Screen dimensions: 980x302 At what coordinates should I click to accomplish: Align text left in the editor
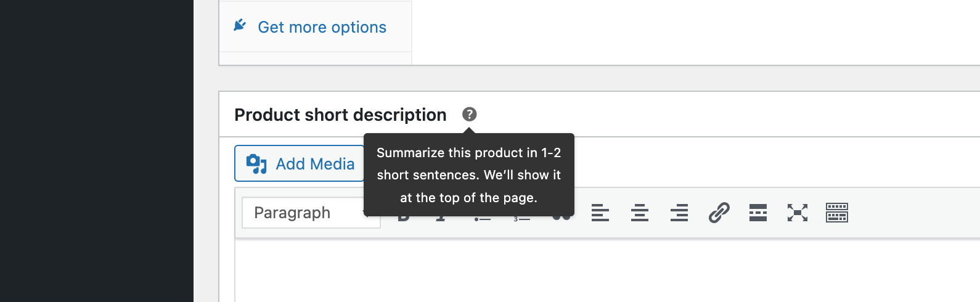click(x=600, y=213)
